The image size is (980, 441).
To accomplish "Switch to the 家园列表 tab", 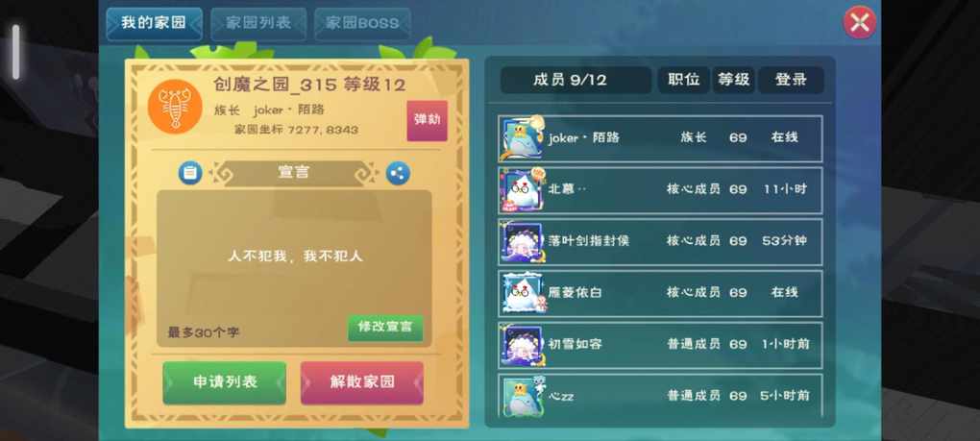I will (x=258, y=24).
